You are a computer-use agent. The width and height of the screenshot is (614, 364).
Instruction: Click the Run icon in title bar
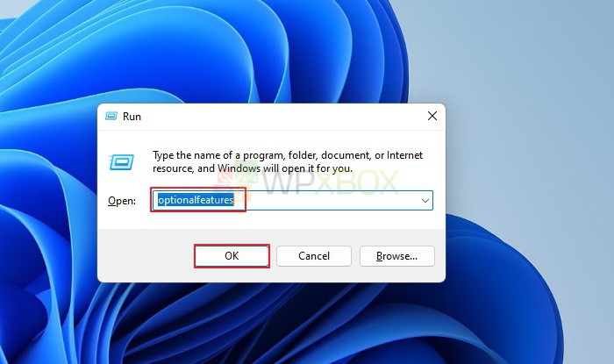pyautogui.click(x=111, y=116)
